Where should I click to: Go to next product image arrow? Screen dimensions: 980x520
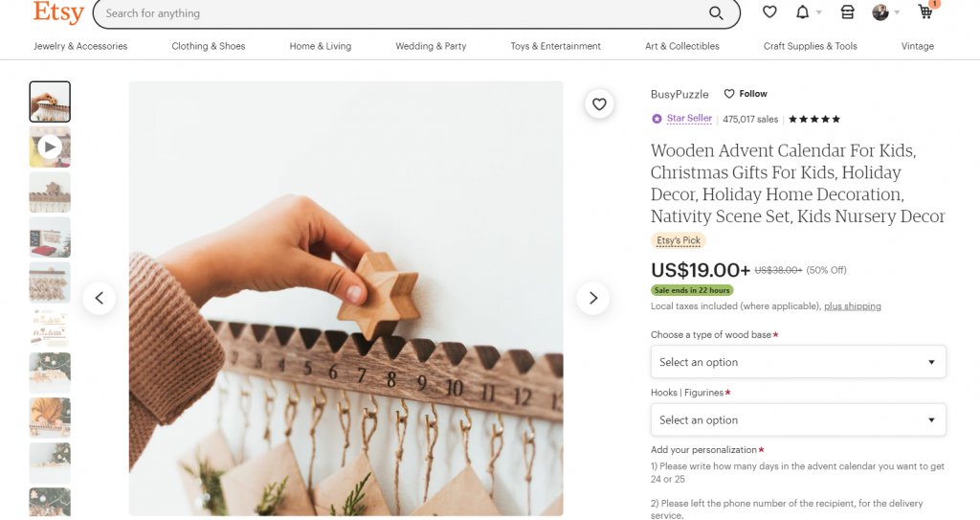point(592,298)
